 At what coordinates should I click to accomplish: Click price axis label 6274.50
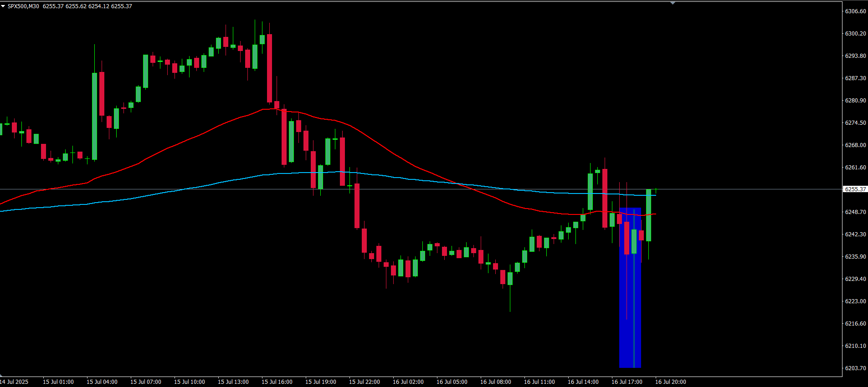pos(855,123)
